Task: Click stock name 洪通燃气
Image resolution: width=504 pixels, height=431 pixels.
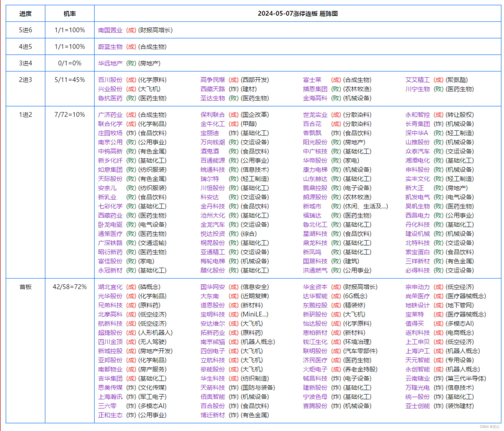Action: coord(315,271)
